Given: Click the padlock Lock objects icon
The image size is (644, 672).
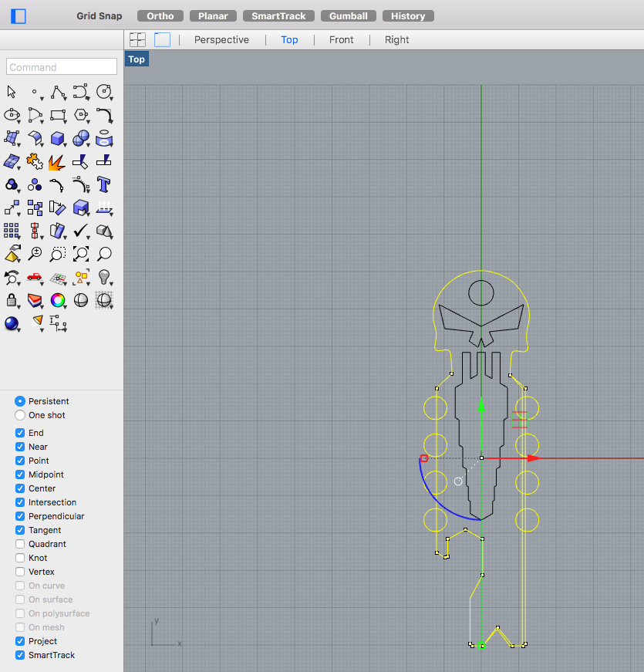Looking at the screenshot, I should [x=12, y=300].
